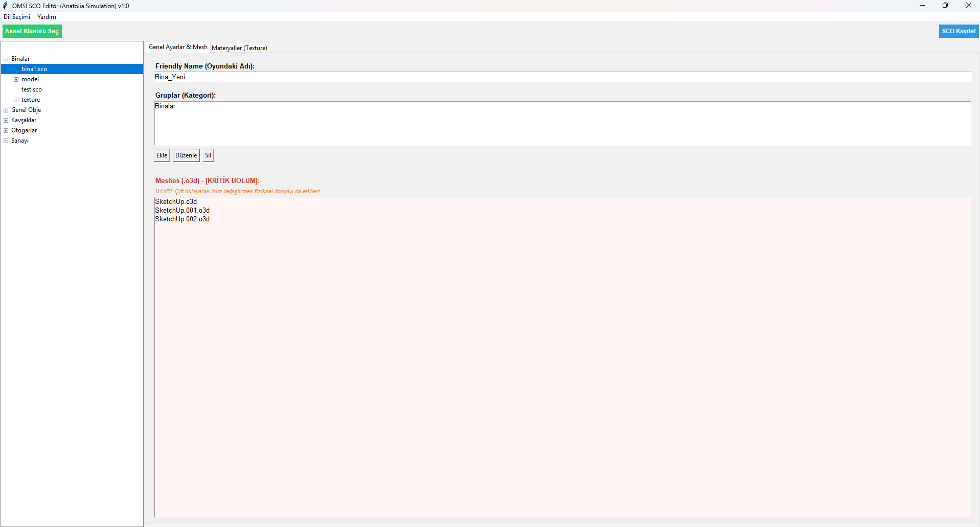
Task: Click into the Friendly Name input field
Action: (x=562, y=77)
